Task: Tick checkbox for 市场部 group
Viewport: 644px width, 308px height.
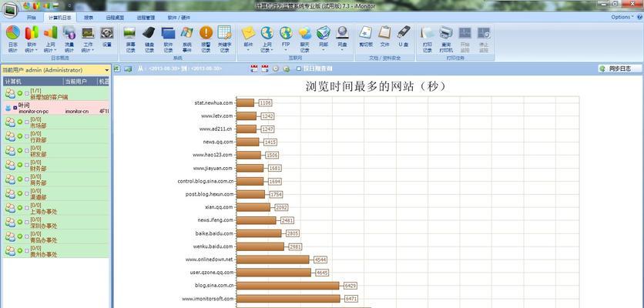Action: point(27,122)
